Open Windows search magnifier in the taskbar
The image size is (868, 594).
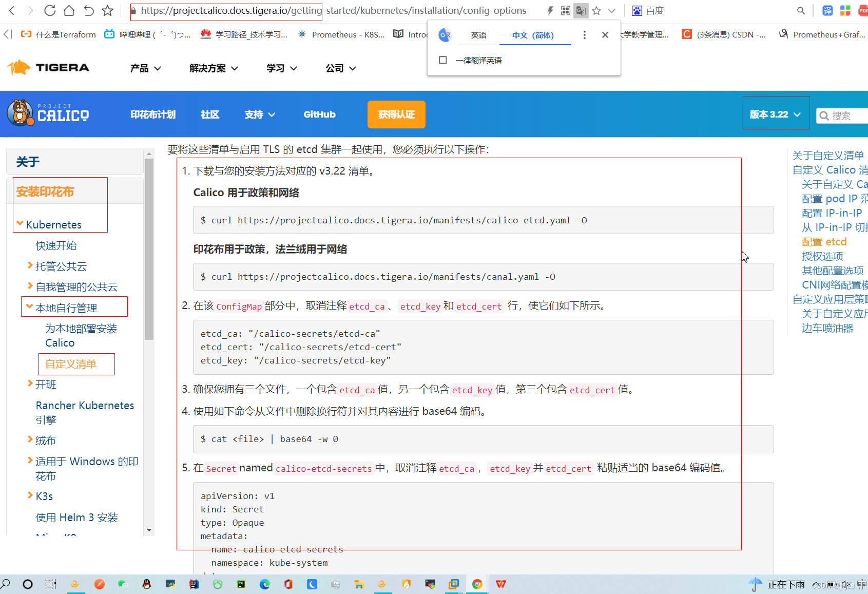6,584
